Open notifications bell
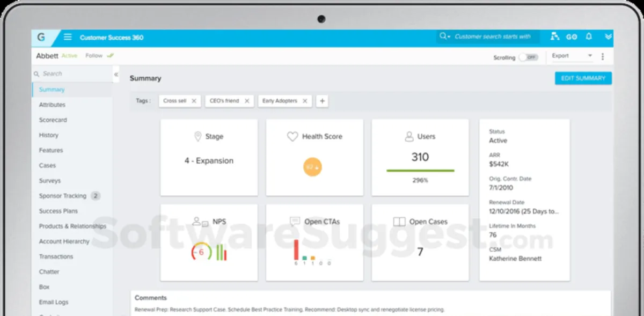Viewport: 644px width, 316px height. pyautogui.click(x=589, y=36)
